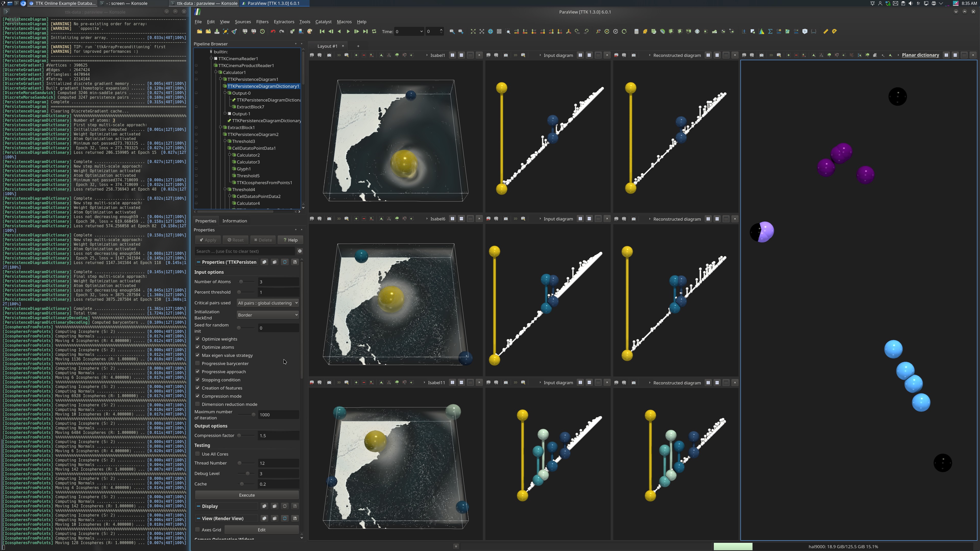Image resolution: width=980 pixels, height=551 pixels.
Task: Click the Save Data download icon
Action: (217, 32)
